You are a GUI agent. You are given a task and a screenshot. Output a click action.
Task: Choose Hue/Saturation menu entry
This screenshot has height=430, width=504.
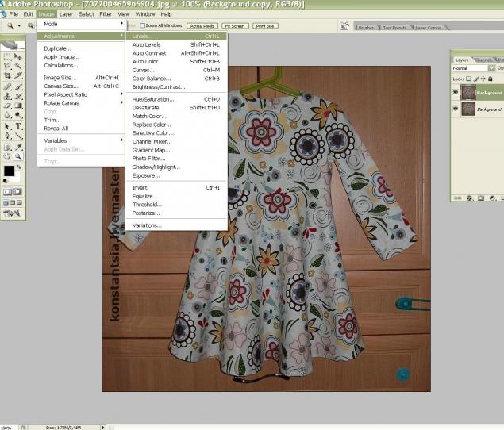click(176, 99)
